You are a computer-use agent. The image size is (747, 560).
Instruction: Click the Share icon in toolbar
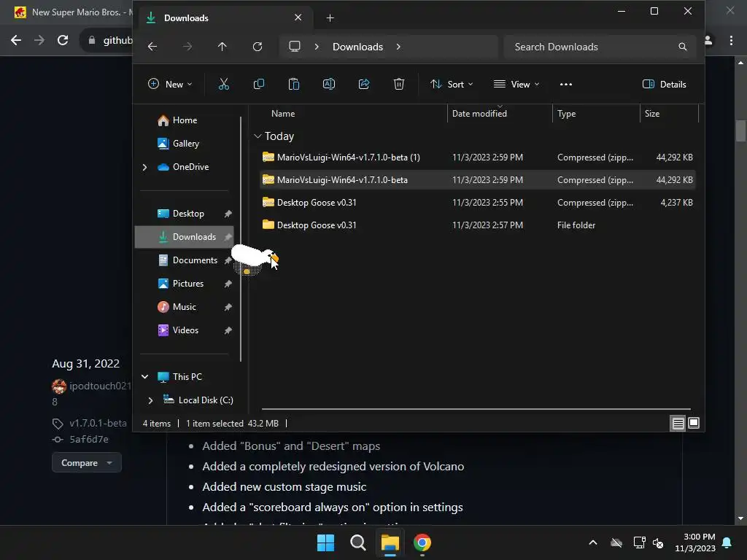coord(364,85)
